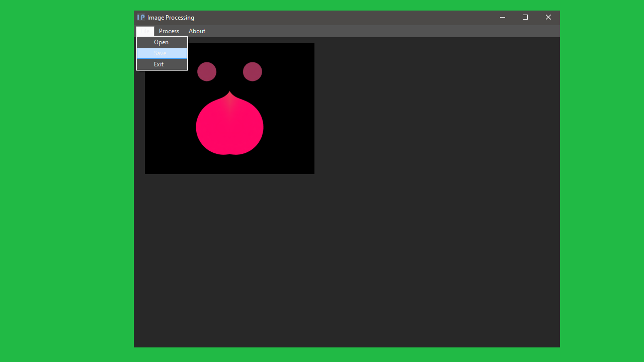The image size is (644, 362).
Task: Choose Open from the File menu
Action: pos(162,42)
